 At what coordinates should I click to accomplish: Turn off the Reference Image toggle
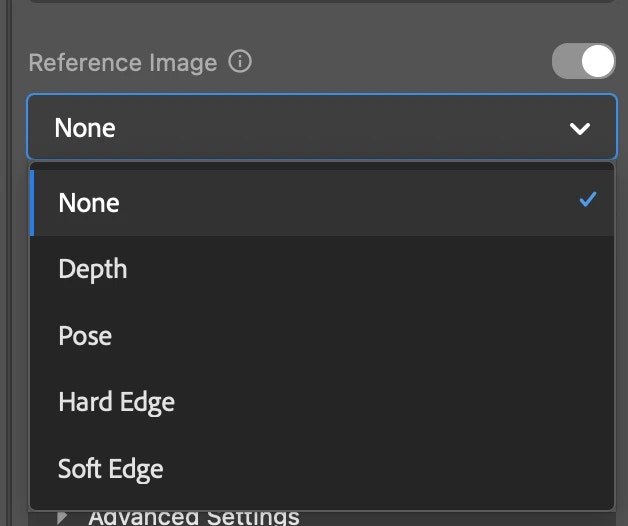coord(584,62)
